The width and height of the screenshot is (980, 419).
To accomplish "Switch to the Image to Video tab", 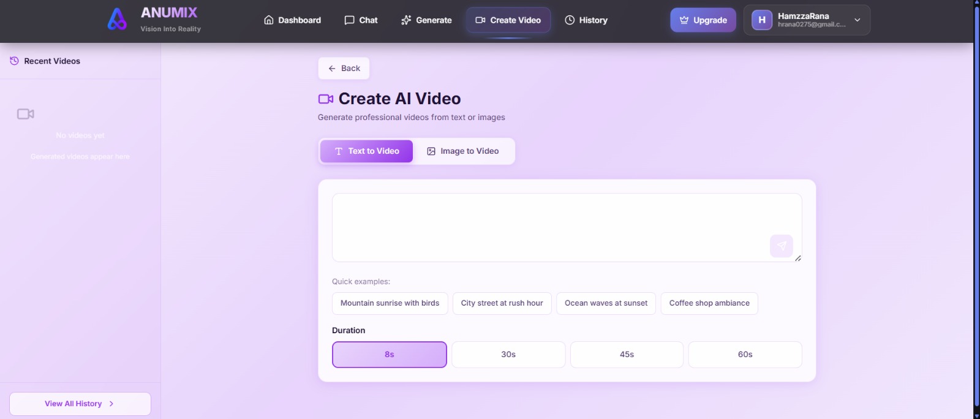I will click(463, 151).
